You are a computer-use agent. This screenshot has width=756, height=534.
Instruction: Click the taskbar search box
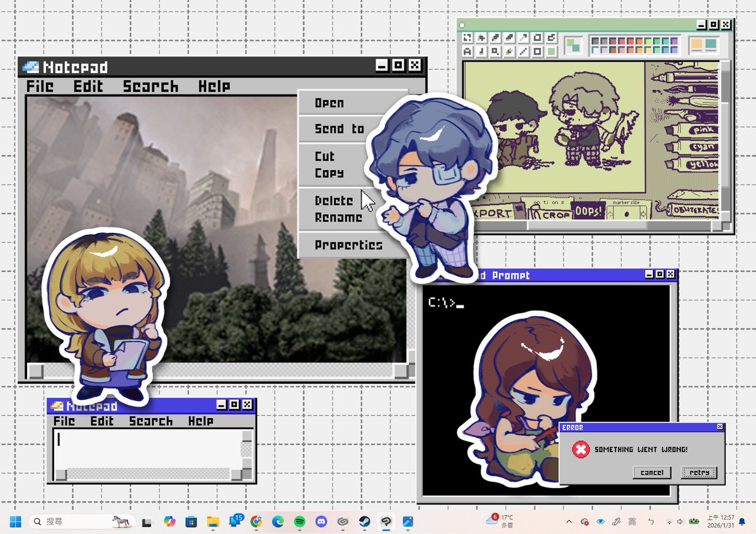click(x=82, y=521)
